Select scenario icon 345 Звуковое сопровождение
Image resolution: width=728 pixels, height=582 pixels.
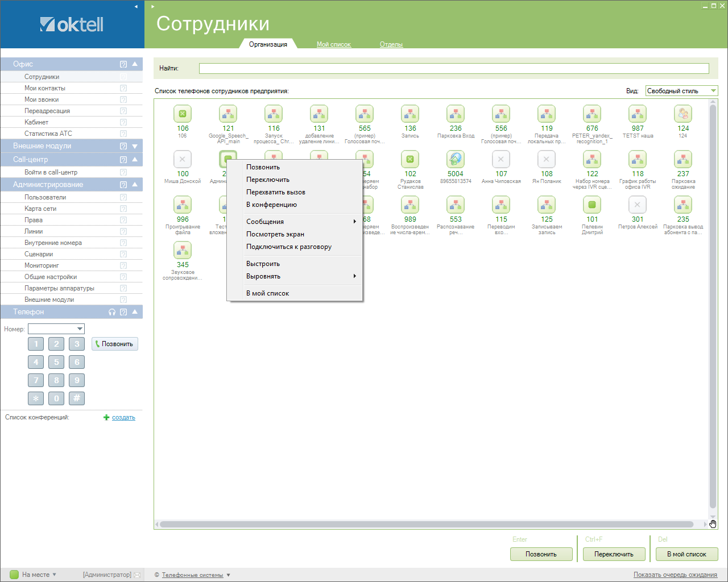183,251
